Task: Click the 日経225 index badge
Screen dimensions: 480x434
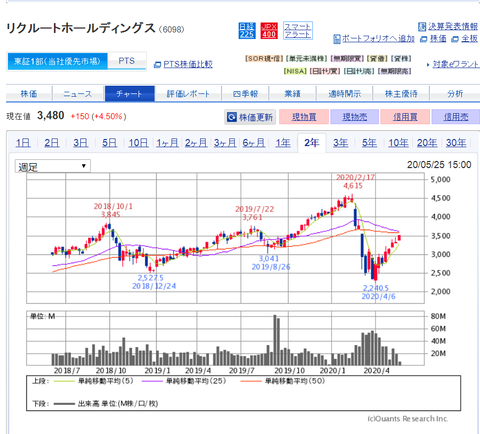Action: [x=247, y=31]
